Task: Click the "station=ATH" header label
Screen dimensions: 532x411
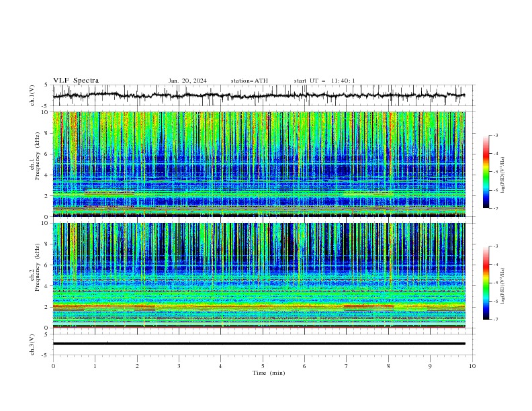Action: pyautogui.click(x=249, y=81)
